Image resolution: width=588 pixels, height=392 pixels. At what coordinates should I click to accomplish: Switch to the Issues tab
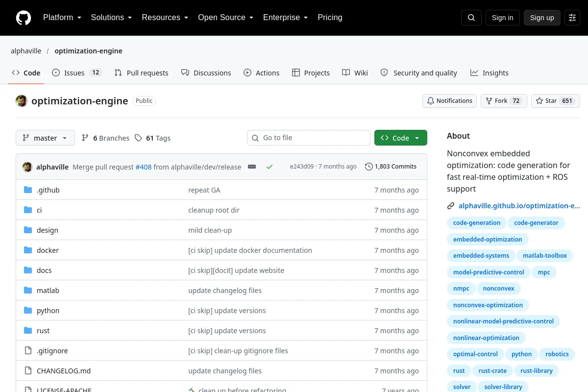point(76,73)
